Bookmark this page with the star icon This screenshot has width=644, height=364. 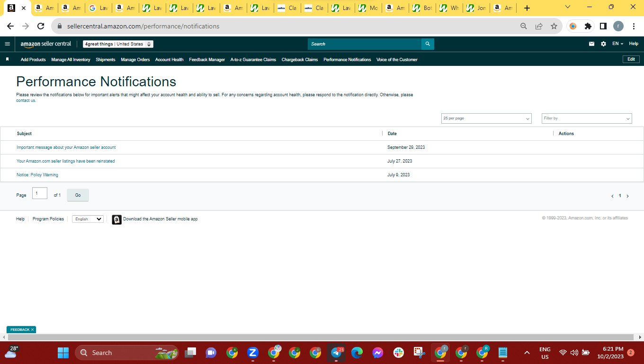click(554, 26)
